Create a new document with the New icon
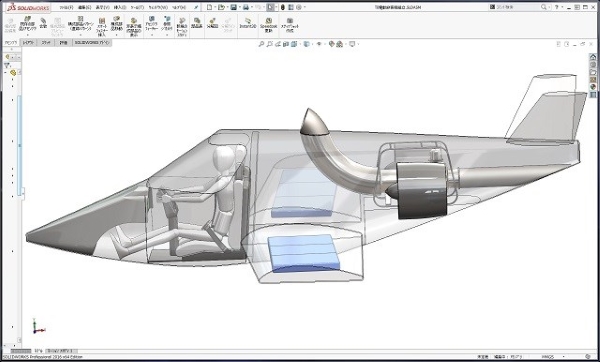 [209, 7]
